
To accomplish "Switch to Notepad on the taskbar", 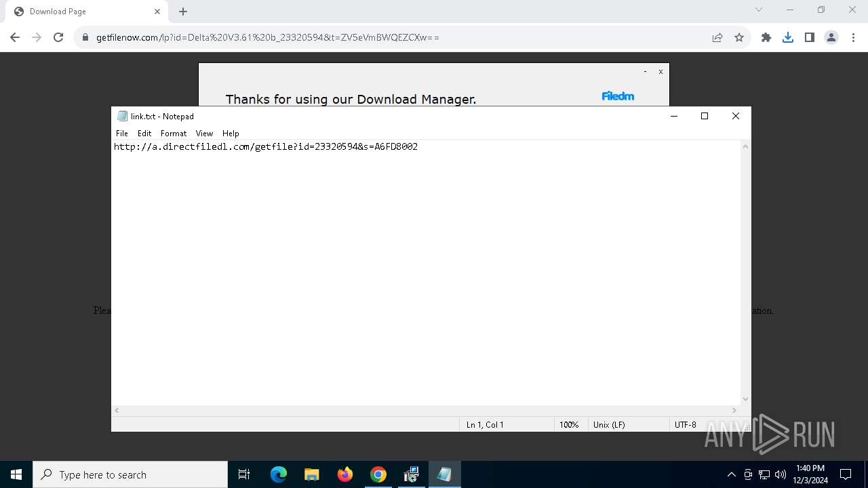I will tap(444, 474).
